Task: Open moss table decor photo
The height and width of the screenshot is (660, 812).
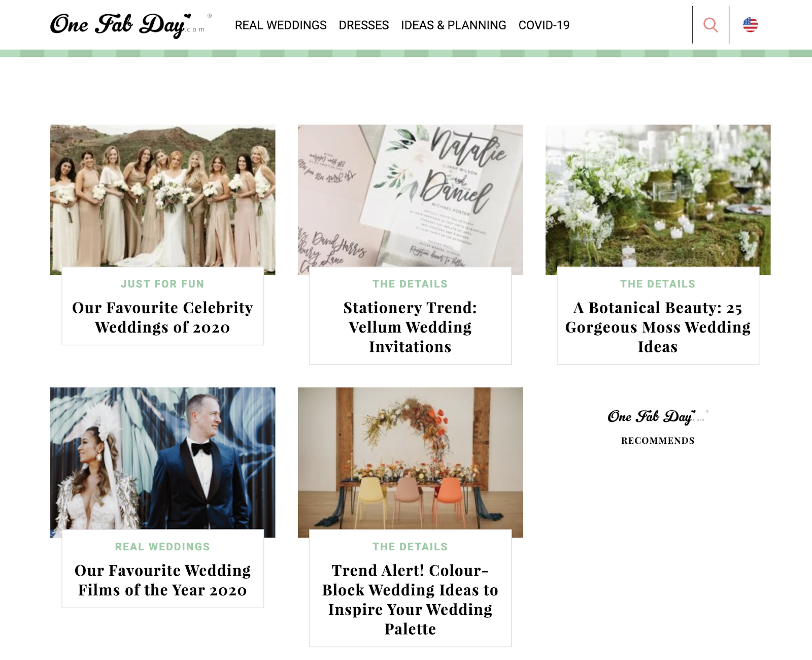Action: [x=658, y=196]
